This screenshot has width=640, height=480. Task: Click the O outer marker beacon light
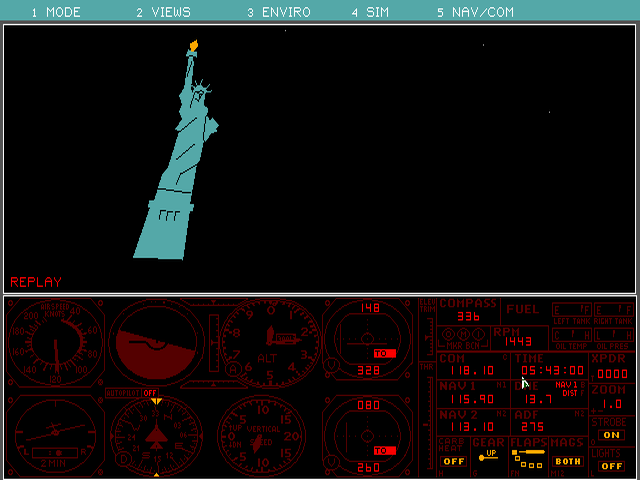(x=449, y=335)
